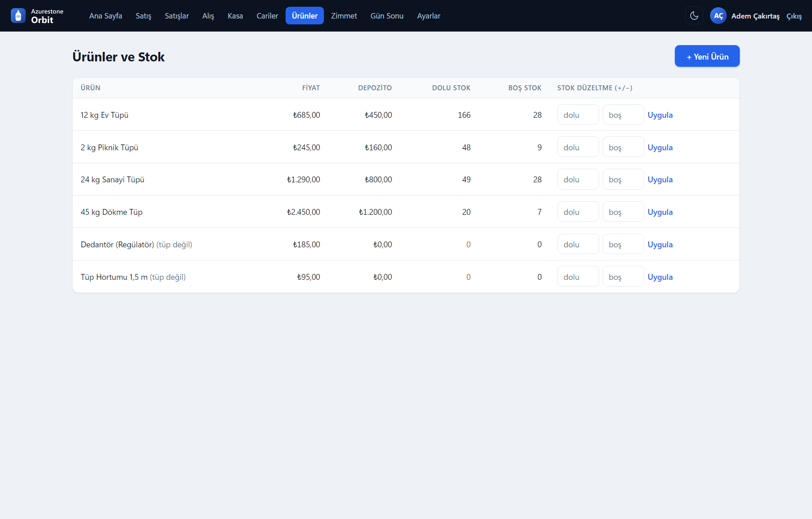This screenshot has height=519, width=812.
Task: Focus dolu field for 24 kg Sanayi Tüpü
Action: [578, 179]
